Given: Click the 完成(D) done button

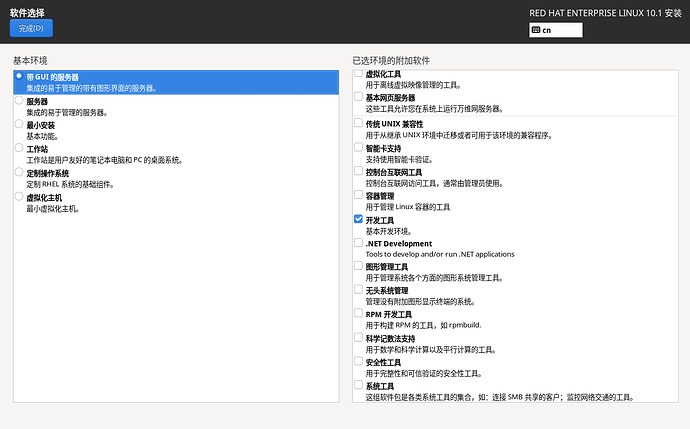Looking at the screenshot, I should click(31, 28).
